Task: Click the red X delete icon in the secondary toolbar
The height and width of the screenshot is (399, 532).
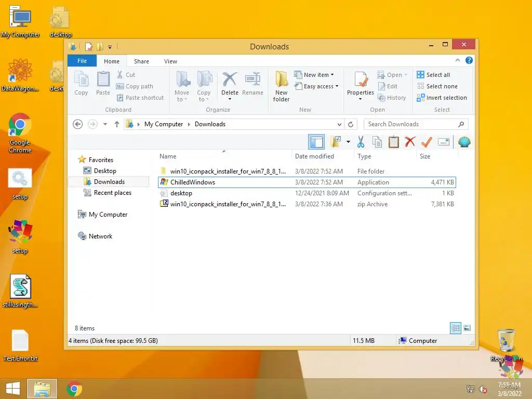Action: coord(410,142)
